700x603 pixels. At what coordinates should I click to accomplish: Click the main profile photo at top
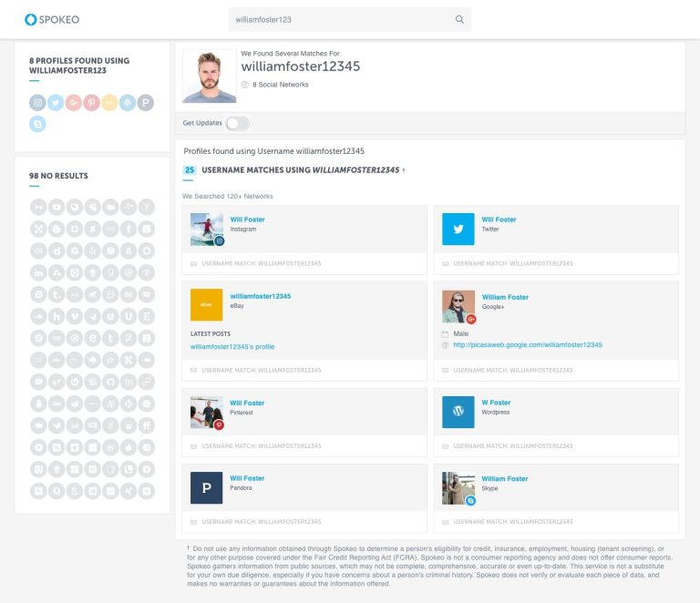point(209,76)
